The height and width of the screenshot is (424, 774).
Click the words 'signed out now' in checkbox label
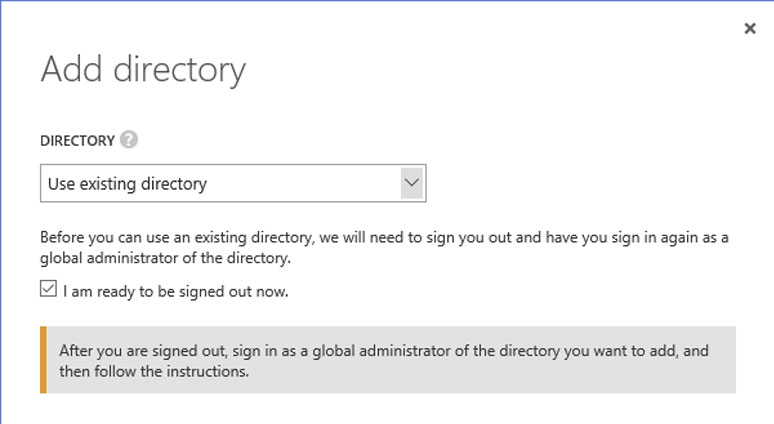pos(241,292)
